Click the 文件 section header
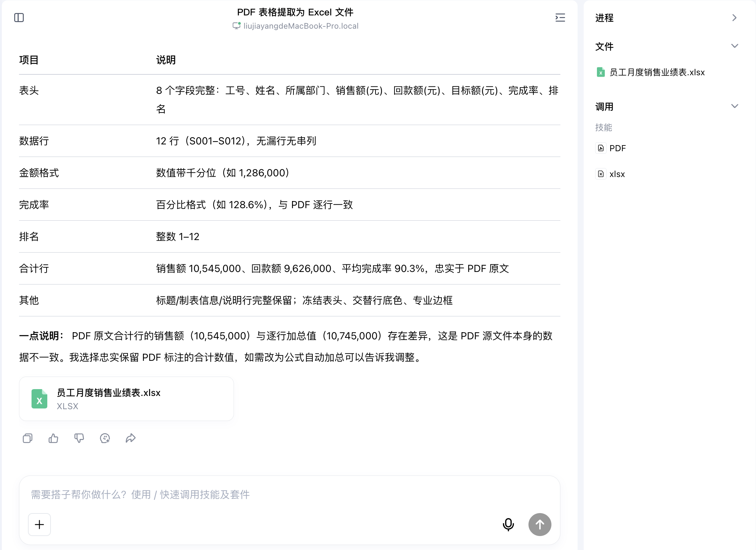Screen dimensions: 756x550 (604, 47)
